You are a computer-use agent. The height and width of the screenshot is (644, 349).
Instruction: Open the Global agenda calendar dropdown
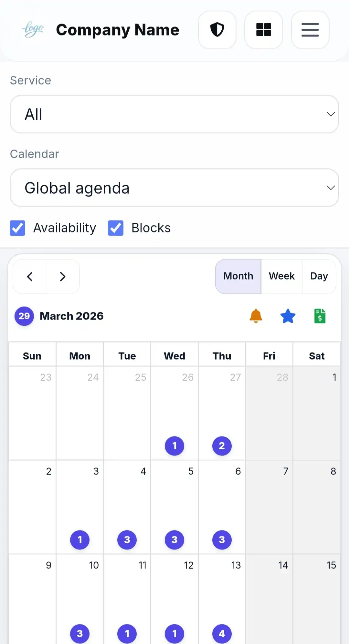(174, 188)
